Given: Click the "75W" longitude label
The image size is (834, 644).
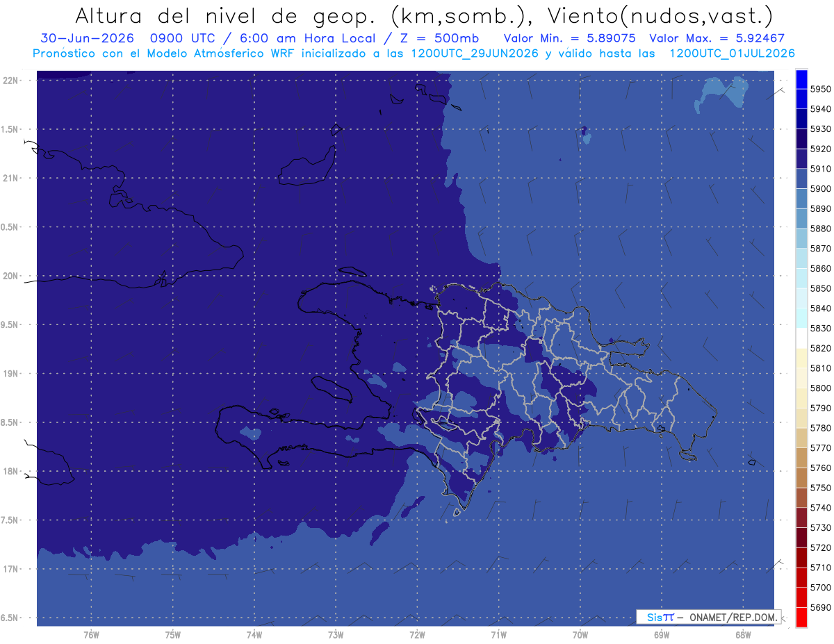Looking at the screenshot, I should click(172, 635).
